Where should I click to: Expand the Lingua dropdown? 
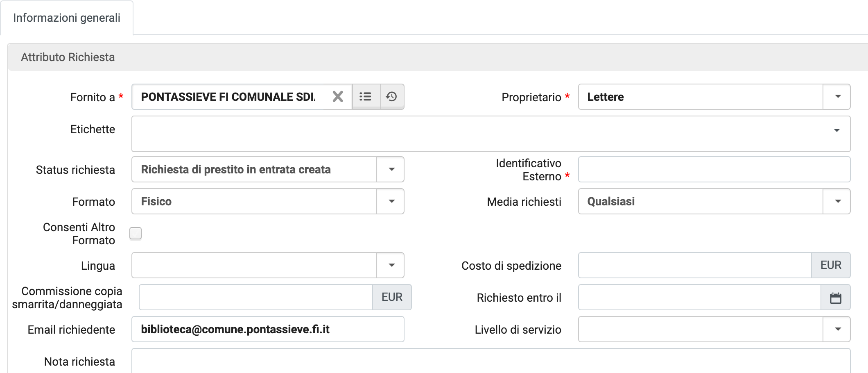click(391, 265)
